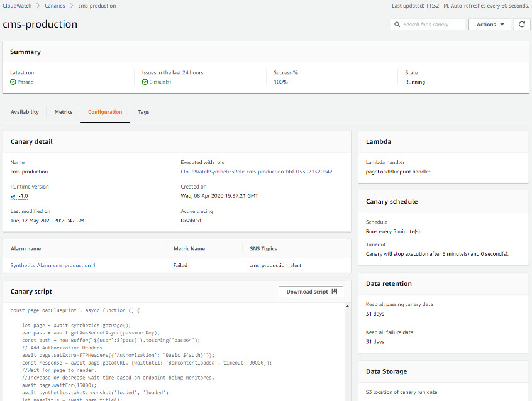The height and width of the screenshot is (401, 532).
Task: Open the CloudWatchSyntheticsRole IAM role link
Action: click(x=256, y=171)
